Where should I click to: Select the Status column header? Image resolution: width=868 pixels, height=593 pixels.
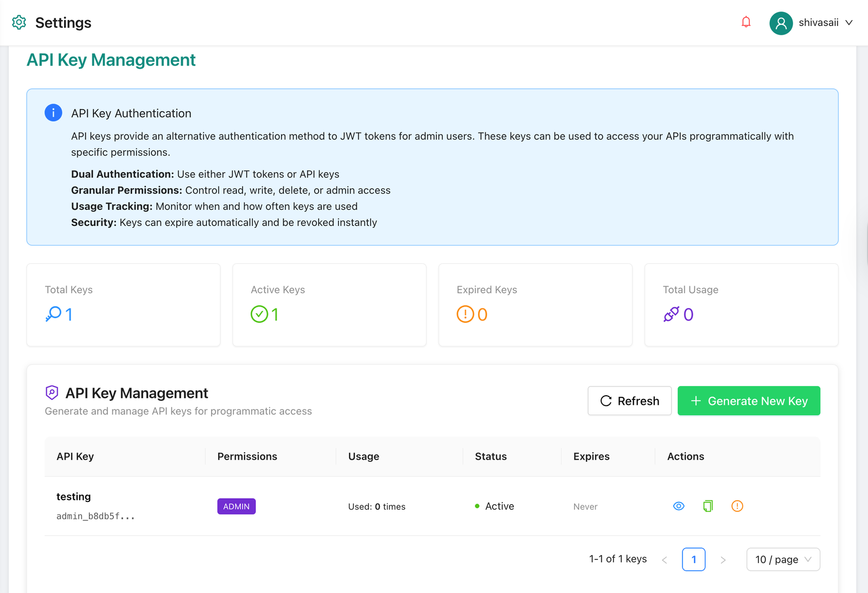click(x=490, y=456)
